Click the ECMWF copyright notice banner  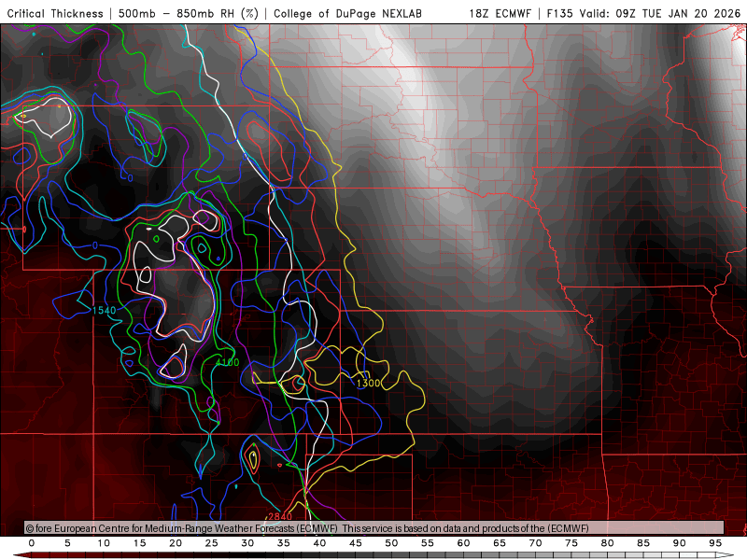click(374, 528)
